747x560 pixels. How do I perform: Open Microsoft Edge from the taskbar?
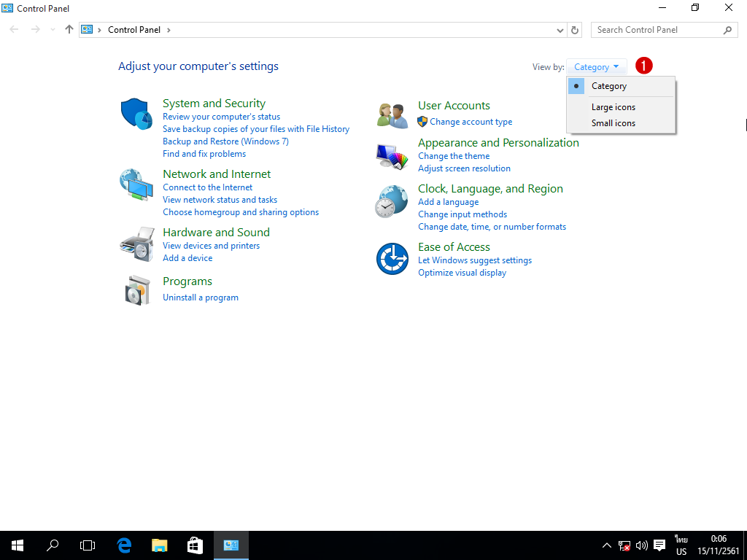[x=125, y=545]
